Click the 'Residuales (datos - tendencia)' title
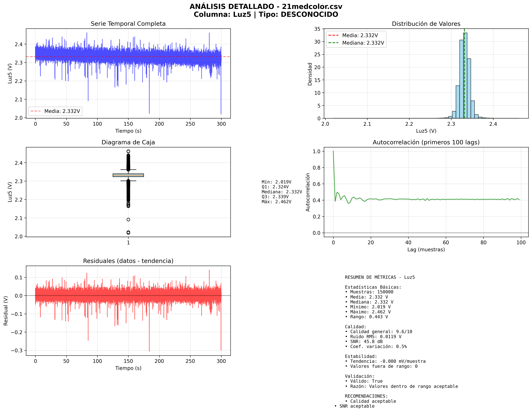Image resolution: width=532 pixels, height=417 pixels. pyautogui.click(x=128, y=261)
